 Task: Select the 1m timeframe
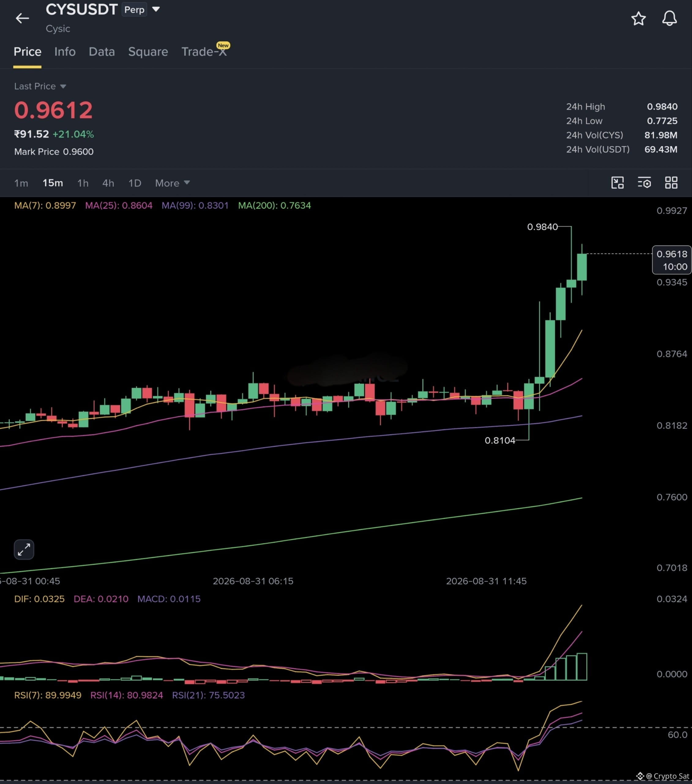coord(21,183)
